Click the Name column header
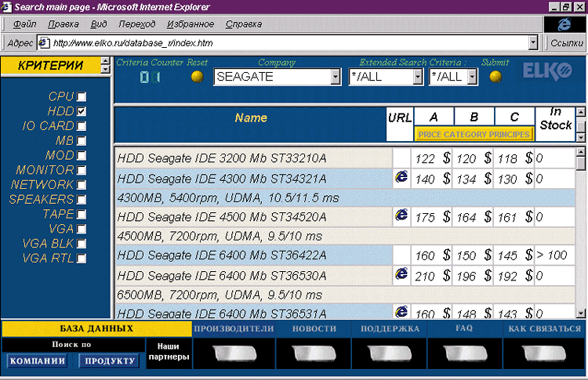The width and height of the screenshot is (588, 380). click(x=251, y=118)
